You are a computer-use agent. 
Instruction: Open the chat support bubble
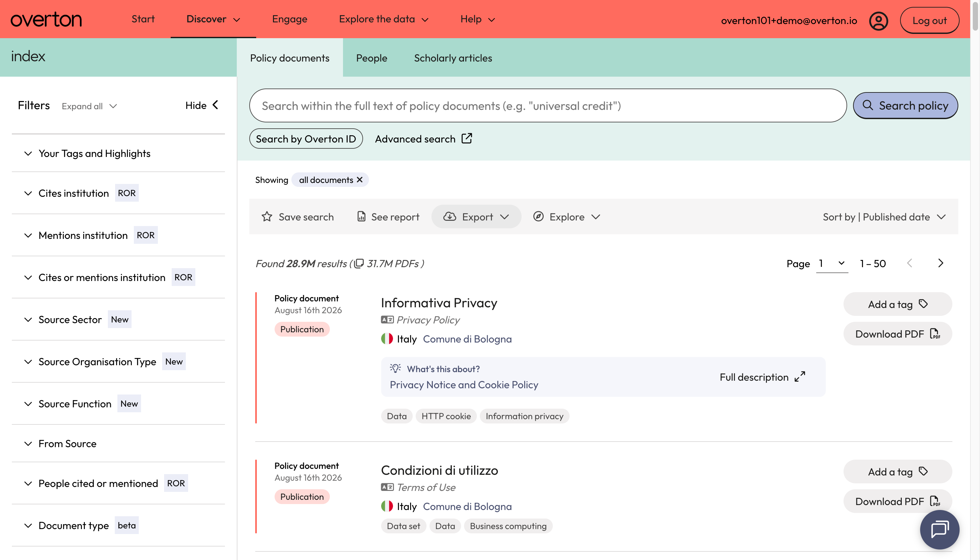(939, 529)
